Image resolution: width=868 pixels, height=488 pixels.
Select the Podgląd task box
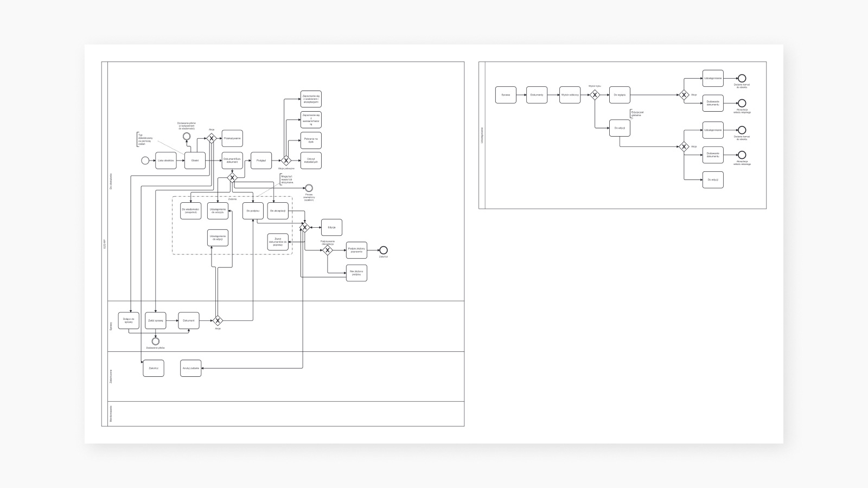coord(261,160)
